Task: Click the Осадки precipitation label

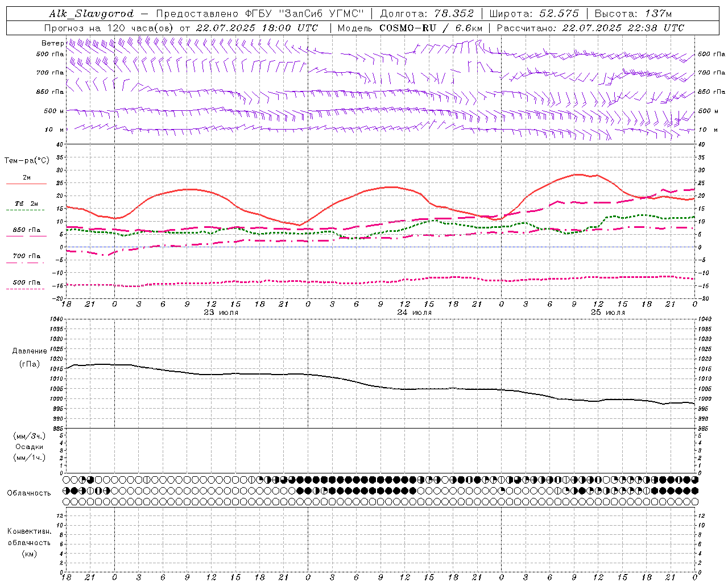Action: 29,447
